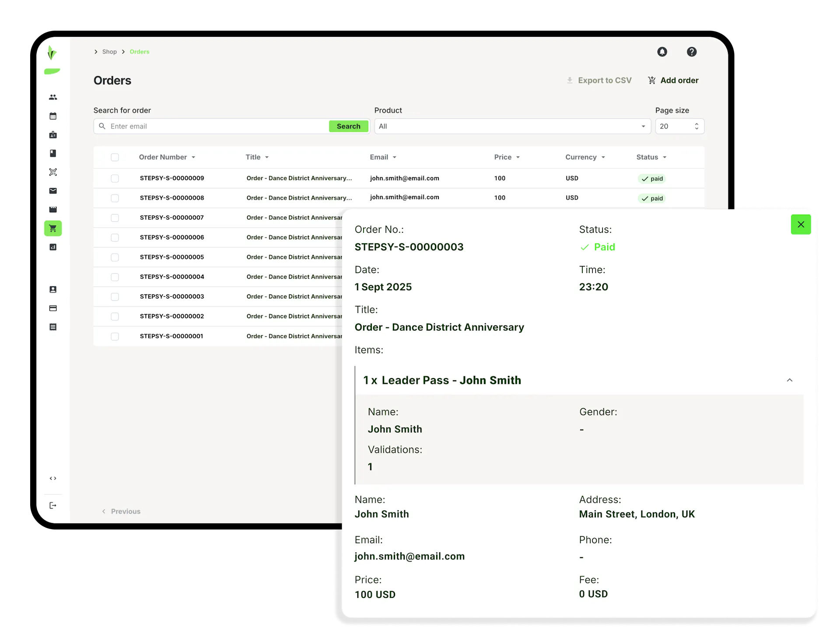Navigate to Shop via breadcrumb
Viewport: 840px width, 632px height.
[109, 52]
